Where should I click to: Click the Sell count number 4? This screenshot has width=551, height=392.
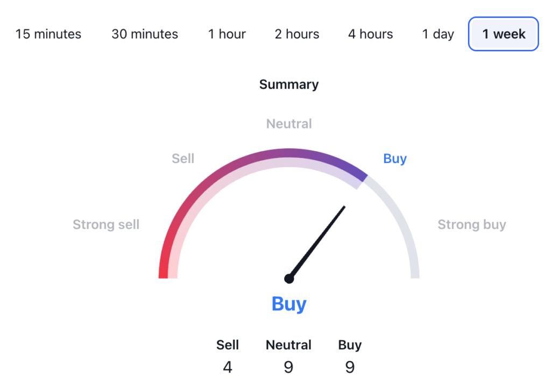(x=228, y=367)
